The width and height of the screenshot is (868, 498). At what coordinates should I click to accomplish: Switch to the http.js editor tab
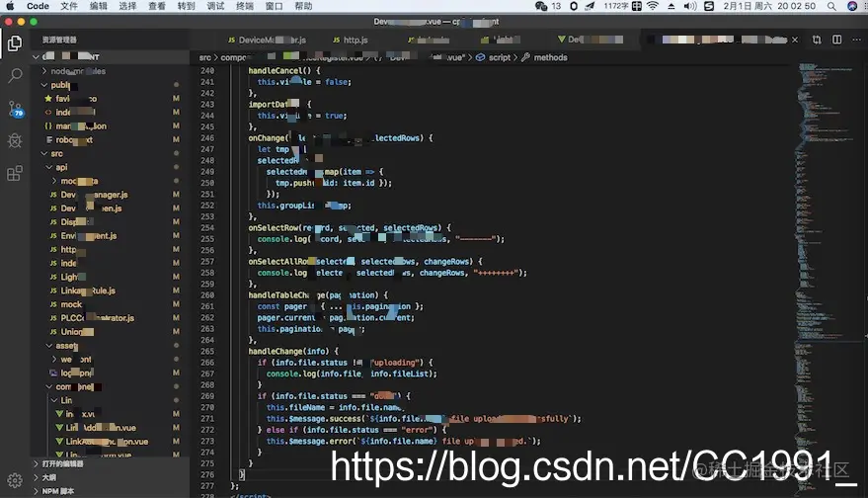(x=351, y=40)
